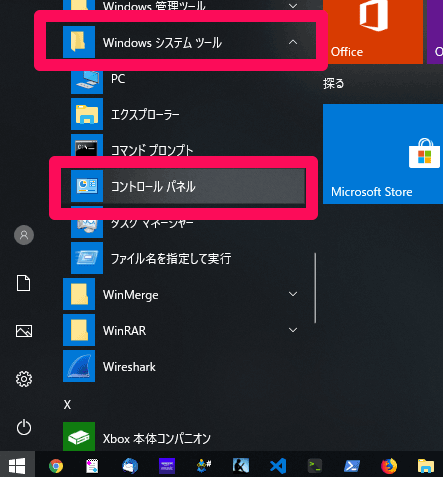Viewport: 443px width, 477px height.
Task: Click the WinRAR folder icon
Action: click(79, 330)
